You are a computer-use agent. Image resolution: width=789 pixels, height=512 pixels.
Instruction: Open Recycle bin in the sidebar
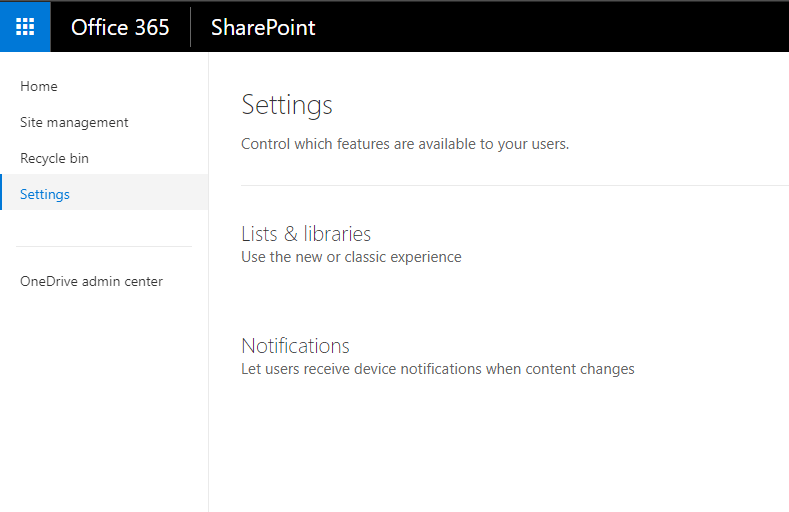click(x=54, y=158)
